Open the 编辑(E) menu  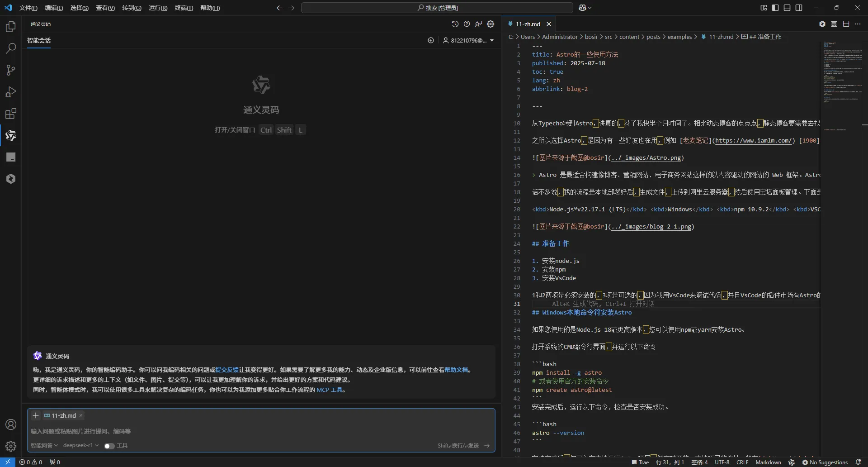point(54,8)
